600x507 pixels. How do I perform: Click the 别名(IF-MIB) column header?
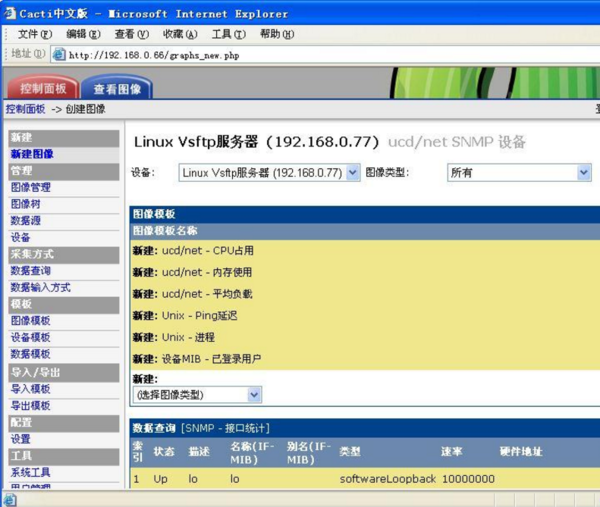click(x=309, y=453)
